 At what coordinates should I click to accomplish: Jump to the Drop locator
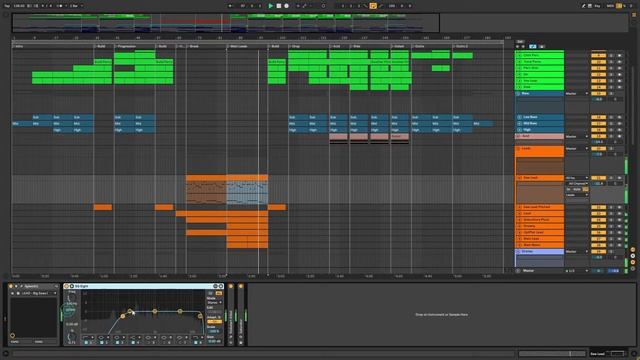pyautogui.click(x=295, y=46)
